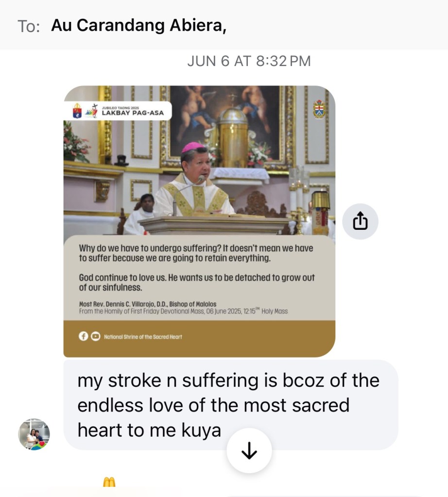Tap the gold footer bar of the image
Viewport: 448px width, 497px height.
pos(199,339)
